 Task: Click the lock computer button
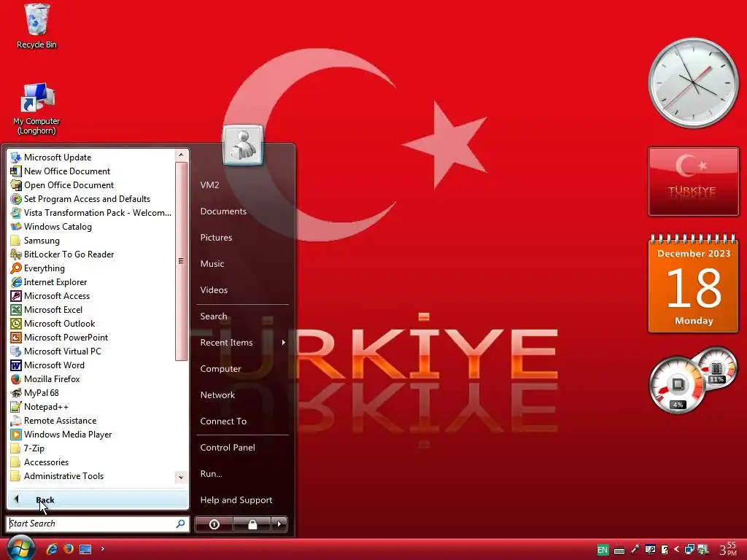(252, 524)
